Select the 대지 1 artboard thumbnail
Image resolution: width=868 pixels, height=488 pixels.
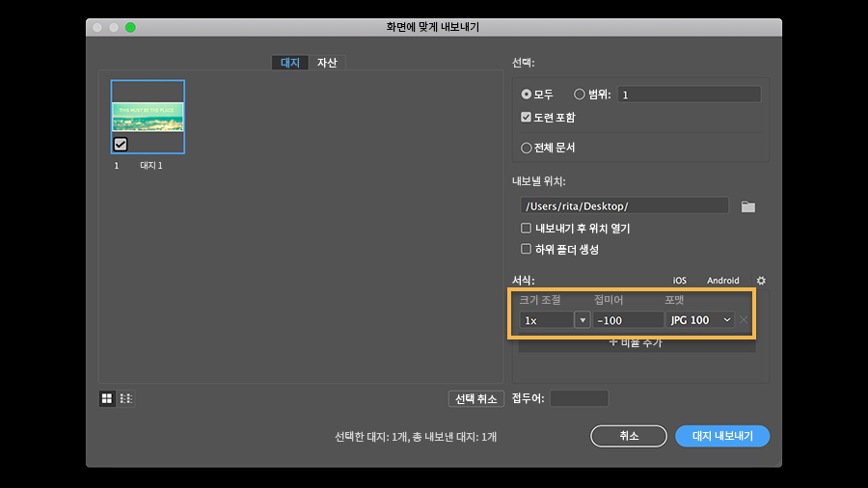point(148,117)
